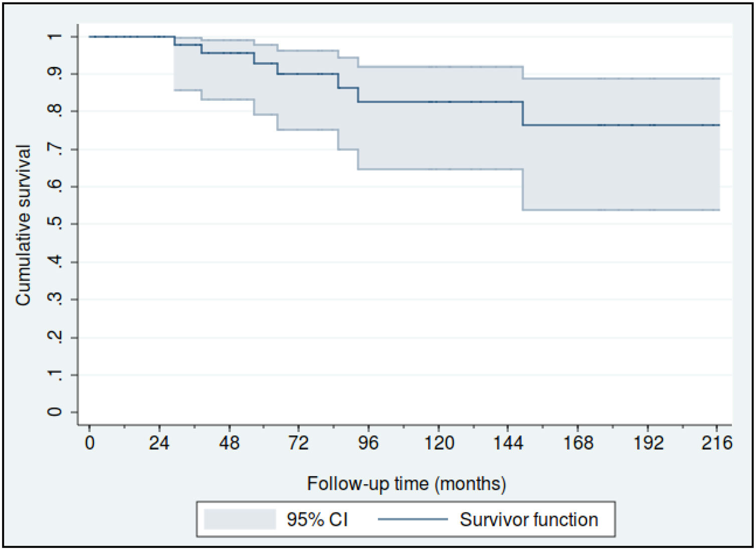Screen dimensions: 756x550
Task: Click the 144 tick label on x-axis
Action: pos(508,443)
